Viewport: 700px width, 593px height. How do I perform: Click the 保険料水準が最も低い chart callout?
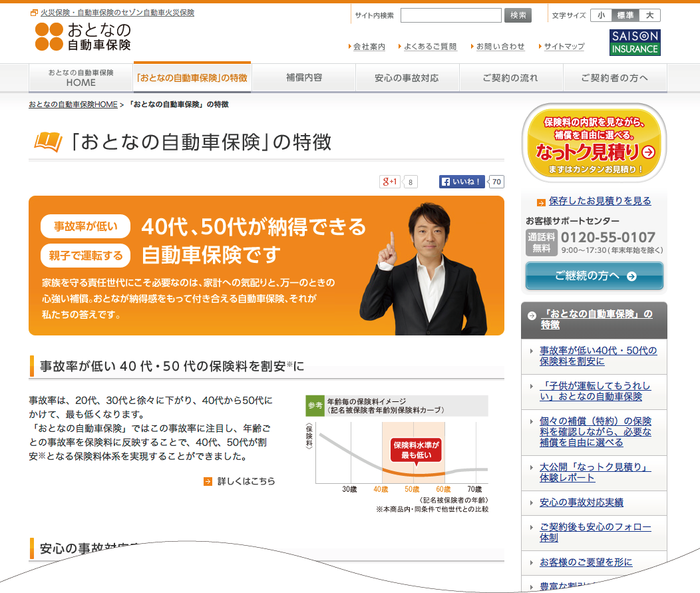coord(416,450)
